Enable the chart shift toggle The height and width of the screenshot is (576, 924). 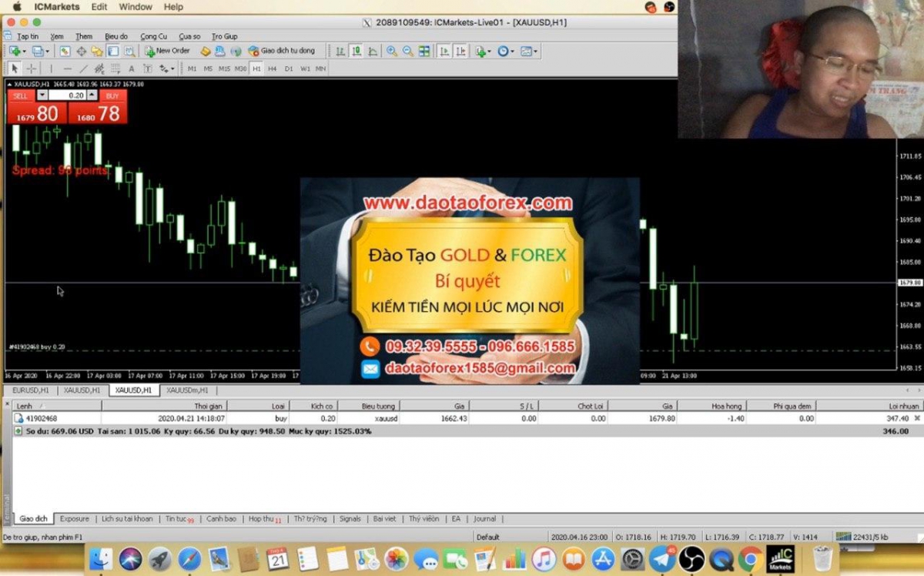coord(460,52)
